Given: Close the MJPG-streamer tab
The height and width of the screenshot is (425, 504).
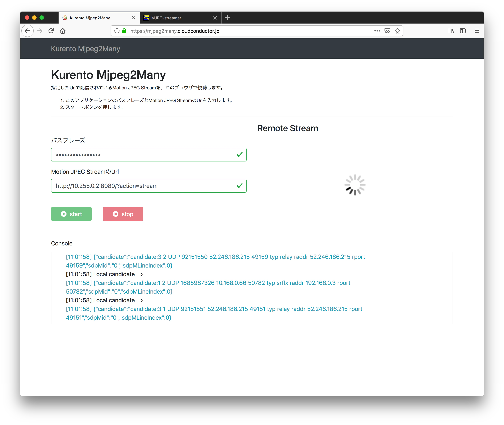Looking at the screenshot, I should (x=215, y=18).
